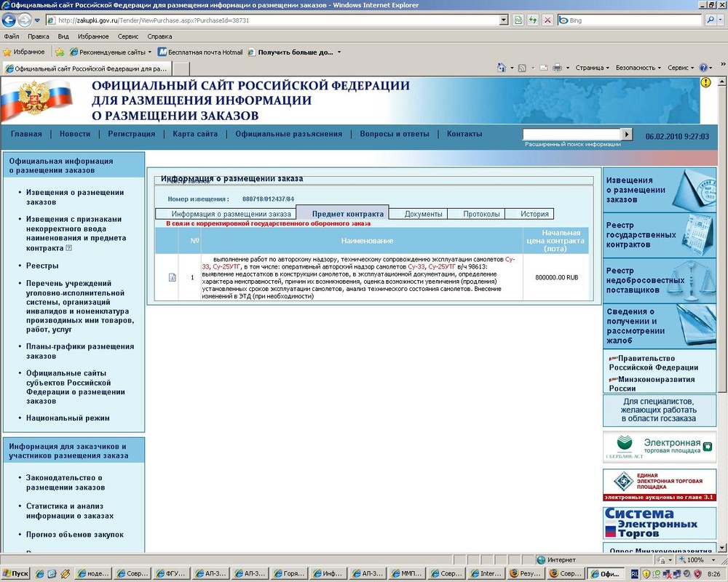
Task: Open the Избранное menu
Action: tap(93, 36)
